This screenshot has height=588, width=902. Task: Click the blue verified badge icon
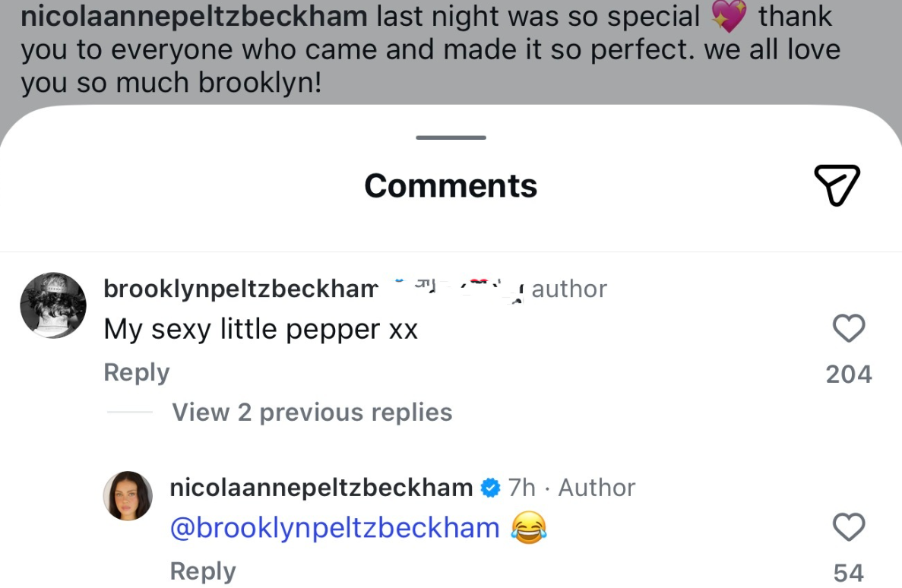point(491,488)
